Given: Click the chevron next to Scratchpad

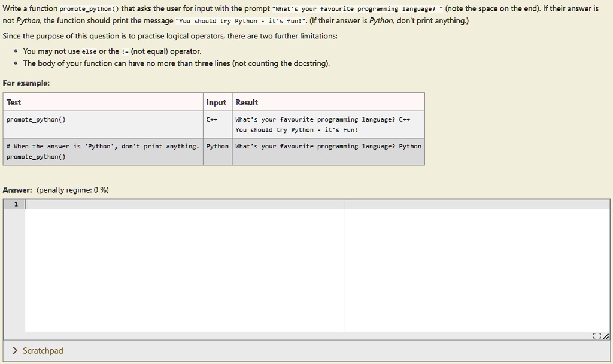Looking at the screenshot, I should point(15,350).
